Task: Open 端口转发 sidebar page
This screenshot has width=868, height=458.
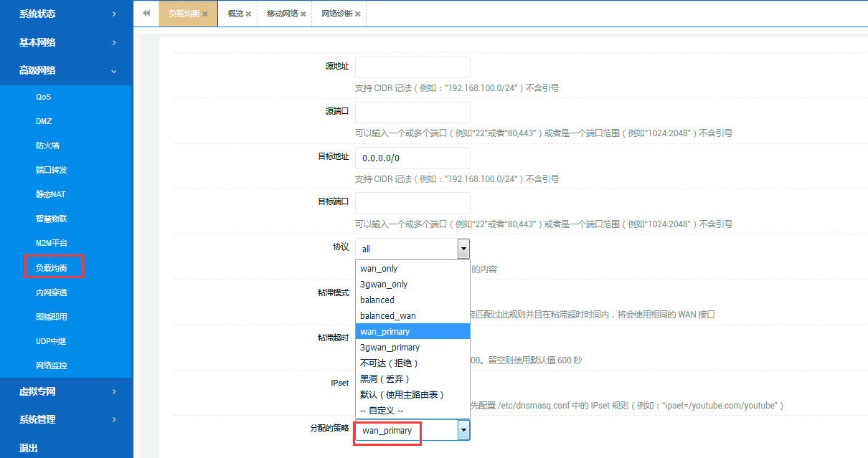Action: click(51, 170)
